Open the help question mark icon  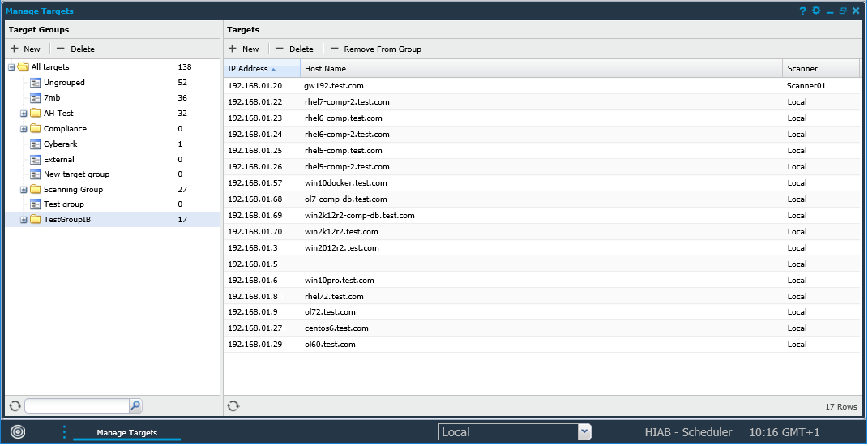pyautogui.click(x=802, y=11)
